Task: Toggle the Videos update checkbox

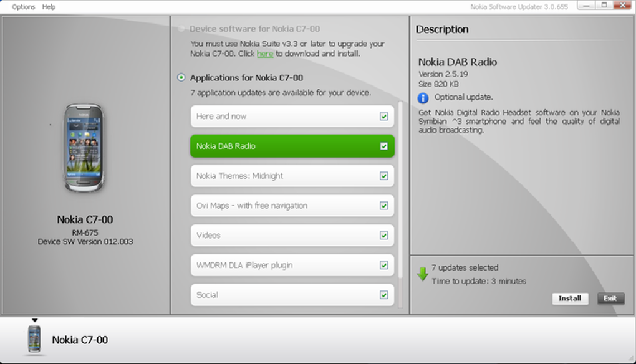Action: click(x=383, y=235)
